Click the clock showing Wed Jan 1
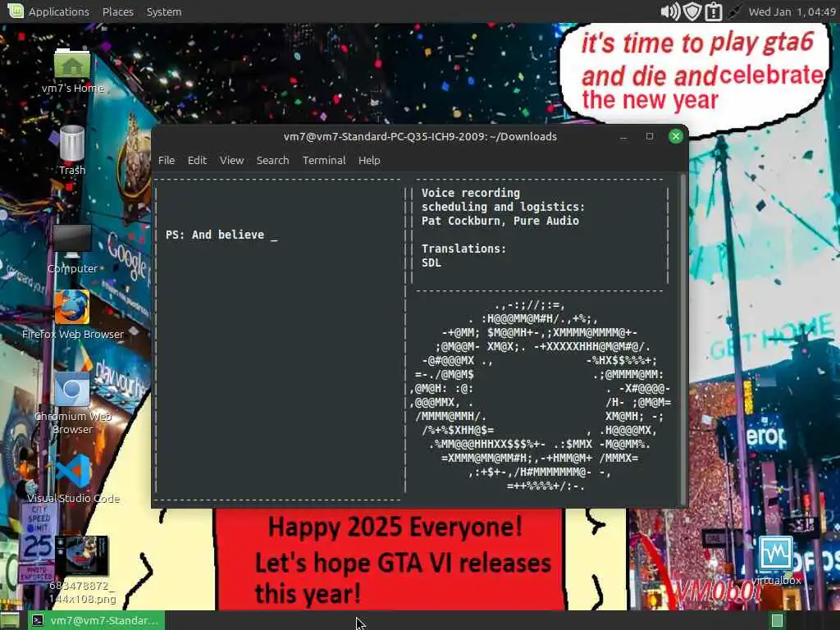 tap(792, 11)
